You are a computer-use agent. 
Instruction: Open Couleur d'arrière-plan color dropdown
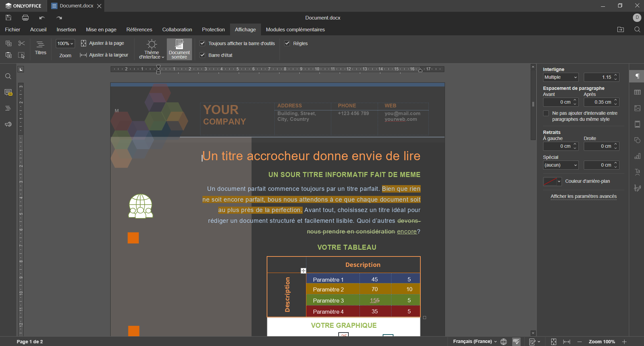(x=552, y=181)
